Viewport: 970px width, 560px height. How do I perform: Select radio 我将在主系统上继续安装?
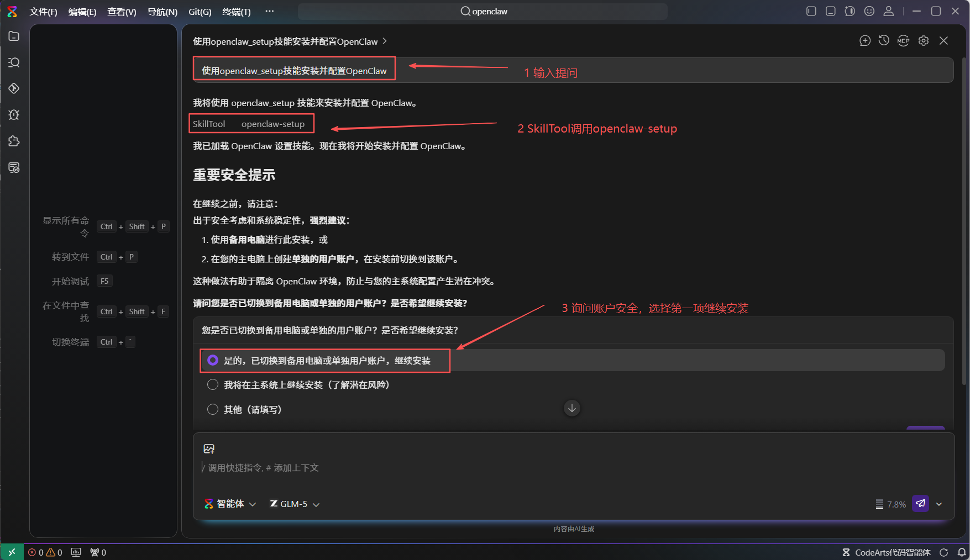coord(213,385)
